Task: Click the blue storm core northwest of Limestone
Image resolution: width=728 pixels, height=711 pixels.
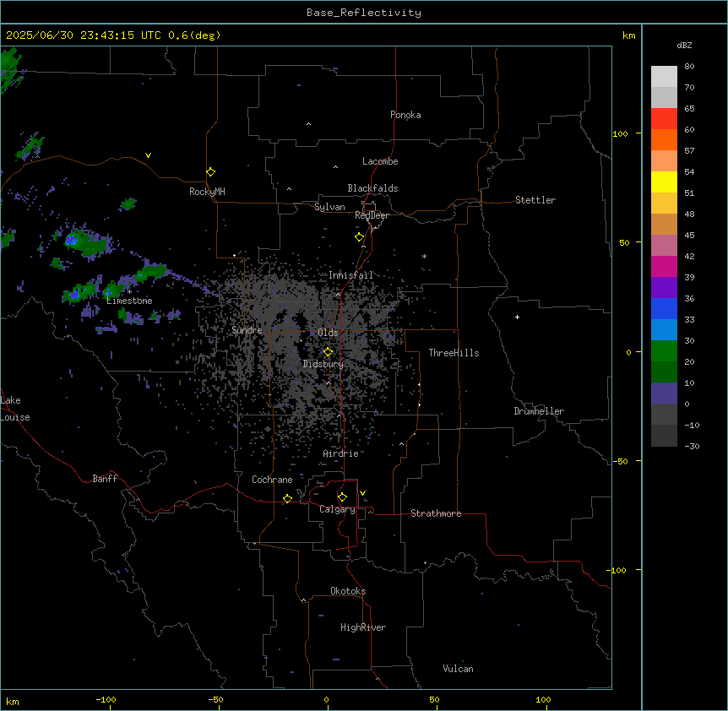Action: [x=72, y=240]
